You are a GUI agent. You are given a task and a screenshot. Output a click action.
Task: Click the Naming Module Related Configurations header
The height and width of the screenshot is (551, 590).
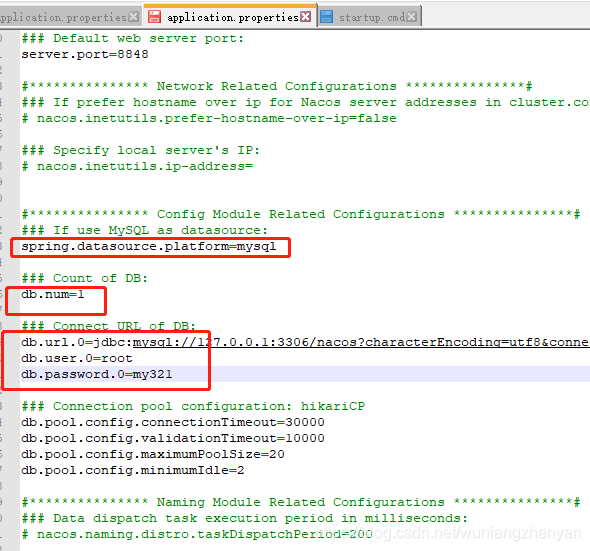tap(301, 502)
